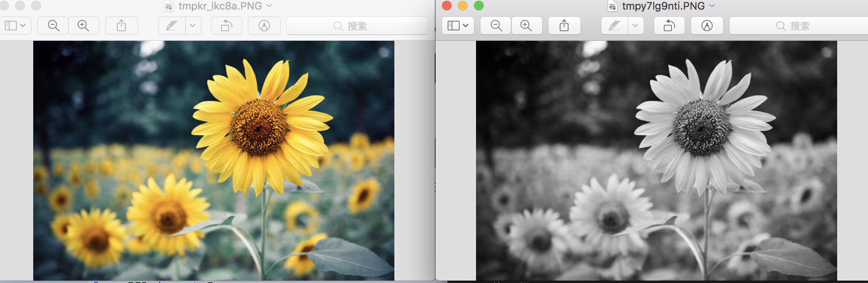
Task: Open title dropdown of tmpy7lg9nti.PNG
Action: (712, 6)
